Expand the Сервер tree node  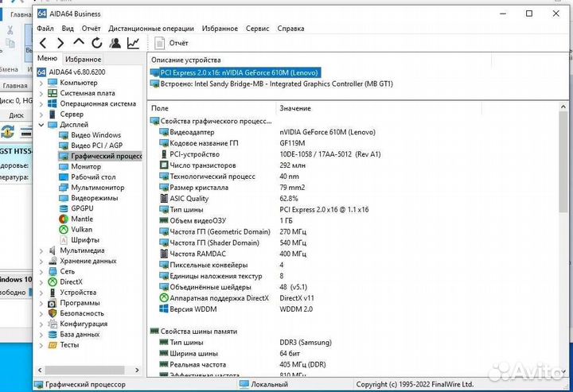coord(41,114)
